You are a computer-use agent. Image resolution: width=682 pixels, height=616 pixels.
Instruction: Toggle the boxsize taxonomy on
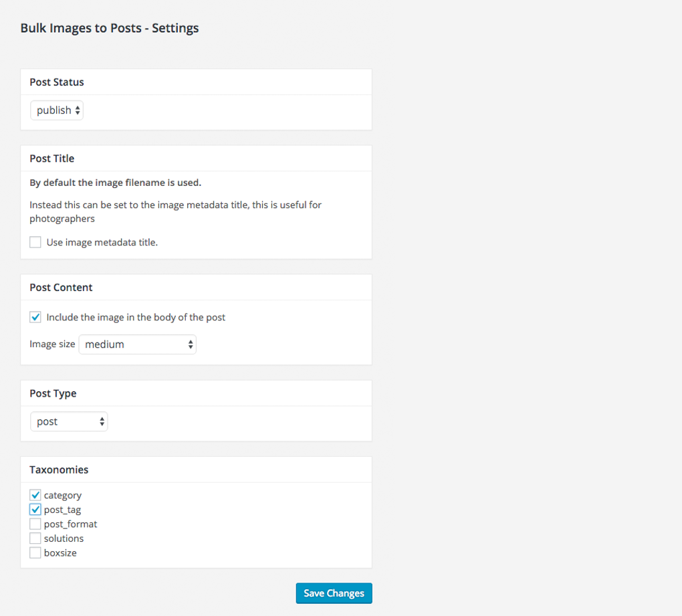coord(35,552)
